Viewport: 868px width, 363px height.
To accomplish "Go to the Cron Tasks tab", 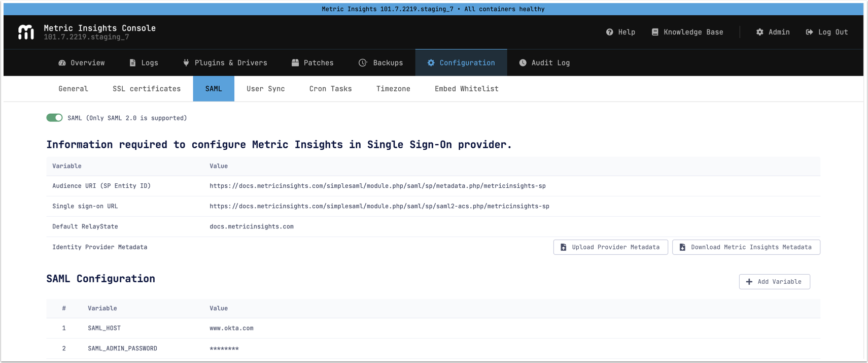I will (330, 89).
